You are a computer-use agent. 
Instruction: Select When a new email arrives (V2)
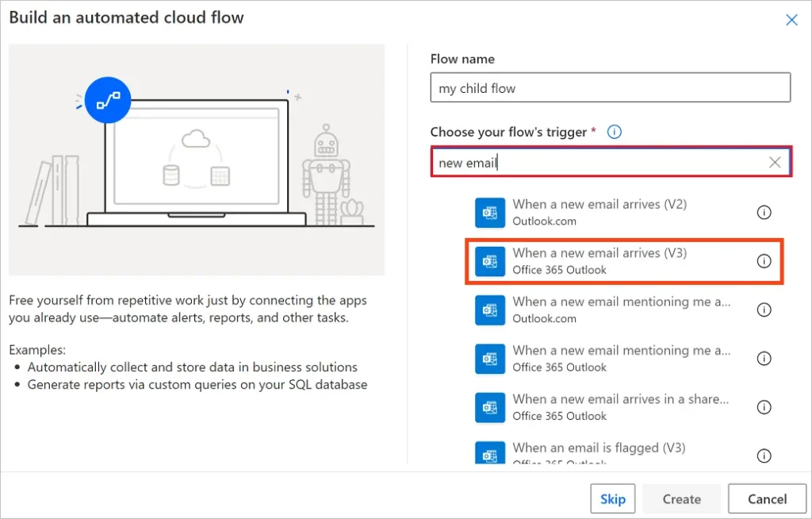[x=599, y=212]
